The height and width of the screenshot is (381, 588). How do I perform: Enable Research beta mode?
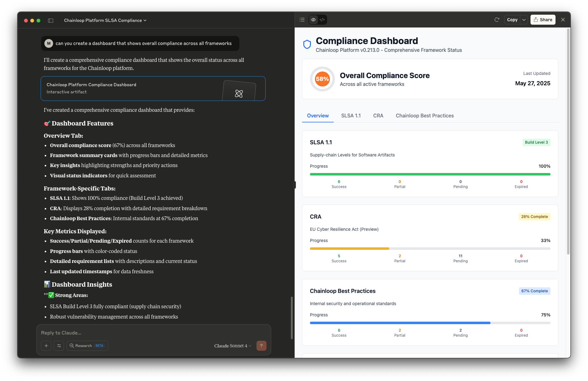[x=87, y=346]
